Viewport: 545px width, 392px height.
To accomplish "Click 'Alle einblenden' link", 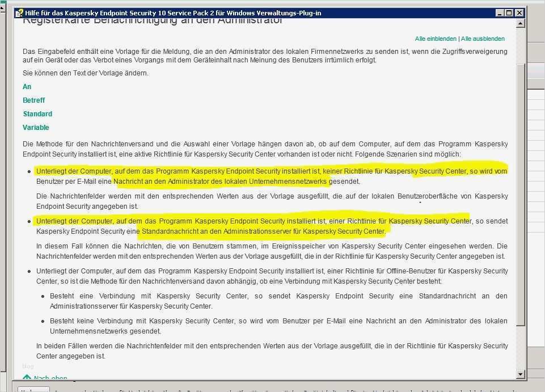I will [x=436, y=39].
